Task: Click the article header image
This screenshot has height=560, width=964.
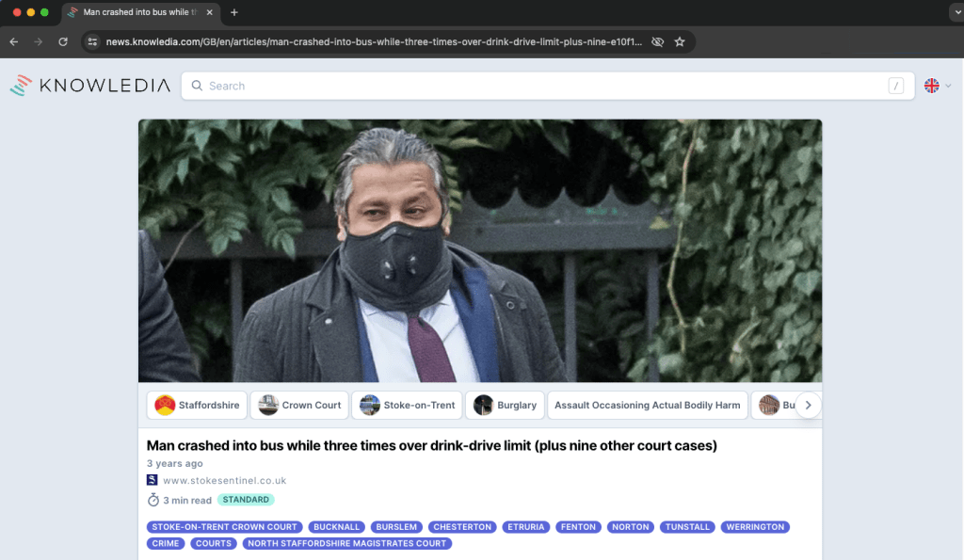Action: 480,250
